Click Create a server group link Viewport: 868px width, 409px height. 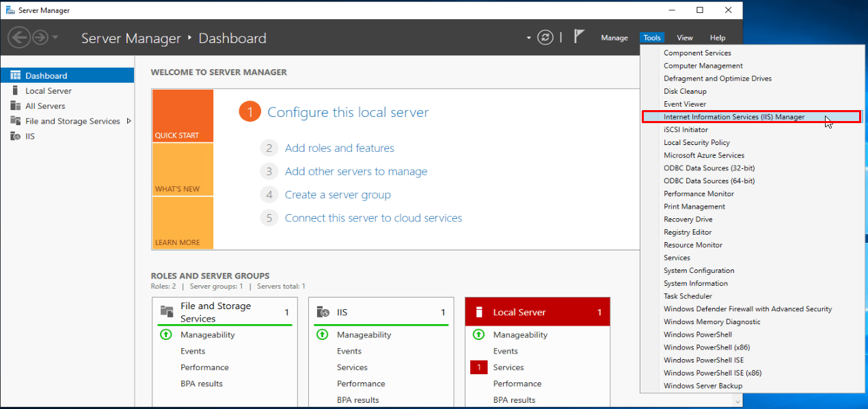coord(338,195)
